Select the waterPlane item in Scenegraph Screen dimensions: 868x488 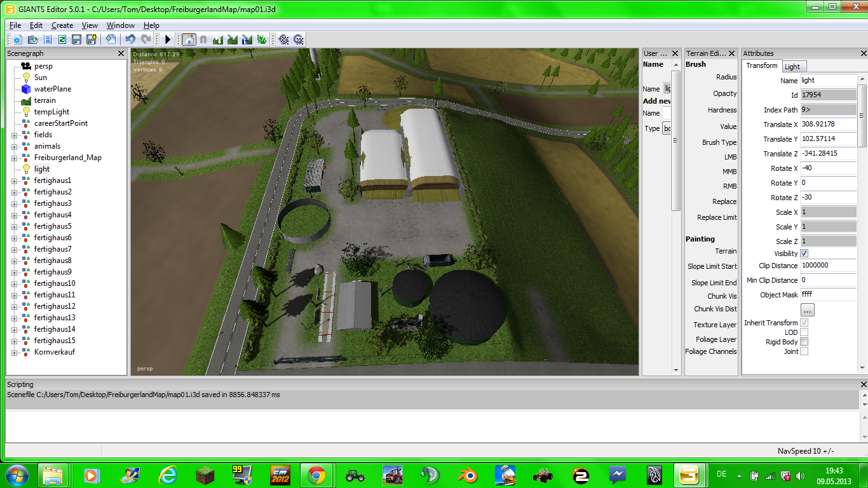point(52,89)
